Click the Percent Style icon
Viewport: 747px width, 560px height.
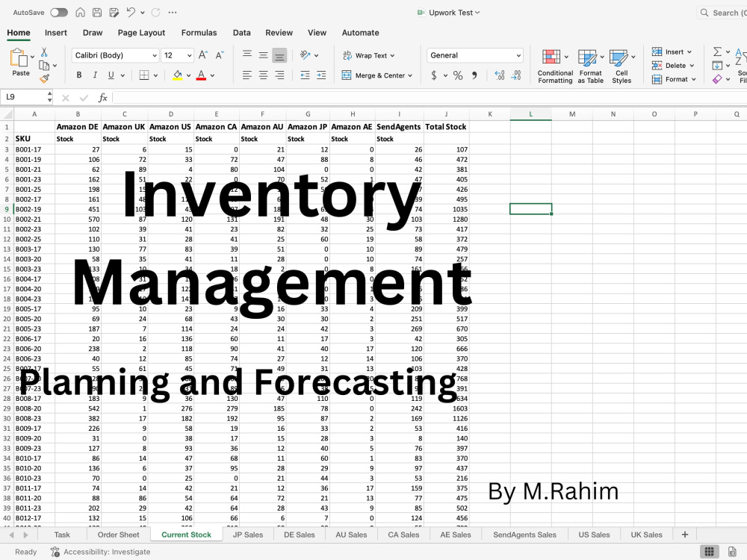tap(458, 75)
